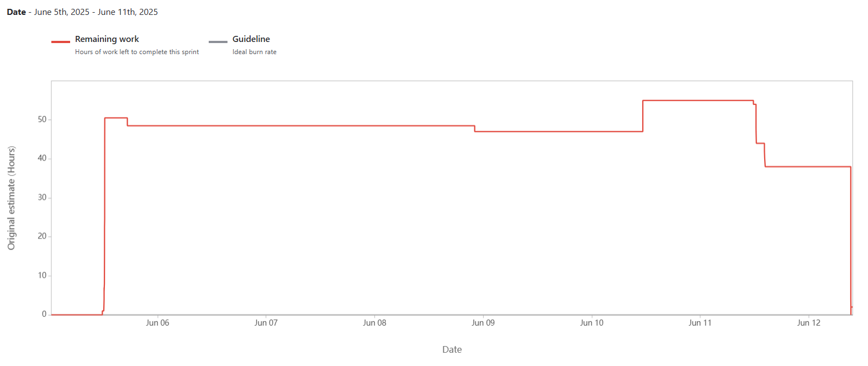868x366 pixels.
Task: Click the 'Original estimate (Hours)' axis title
Action: (x=12, y=198)
